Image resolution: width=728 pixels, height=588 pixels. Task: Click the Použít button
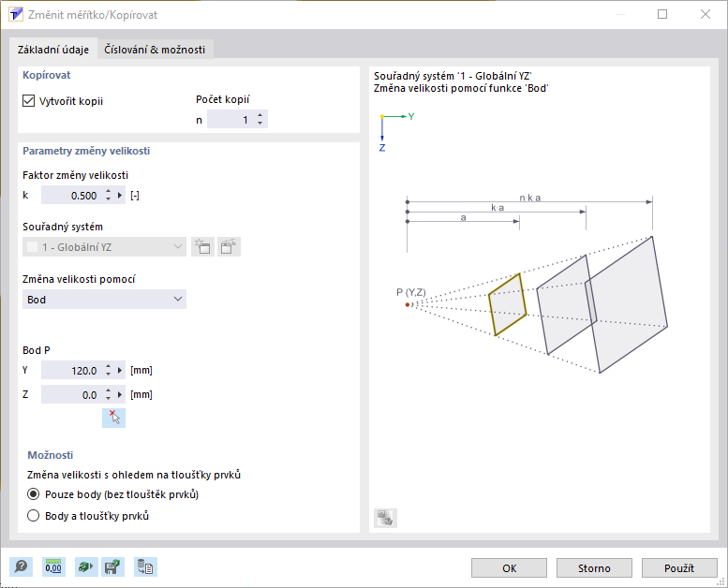coord(679,568)
